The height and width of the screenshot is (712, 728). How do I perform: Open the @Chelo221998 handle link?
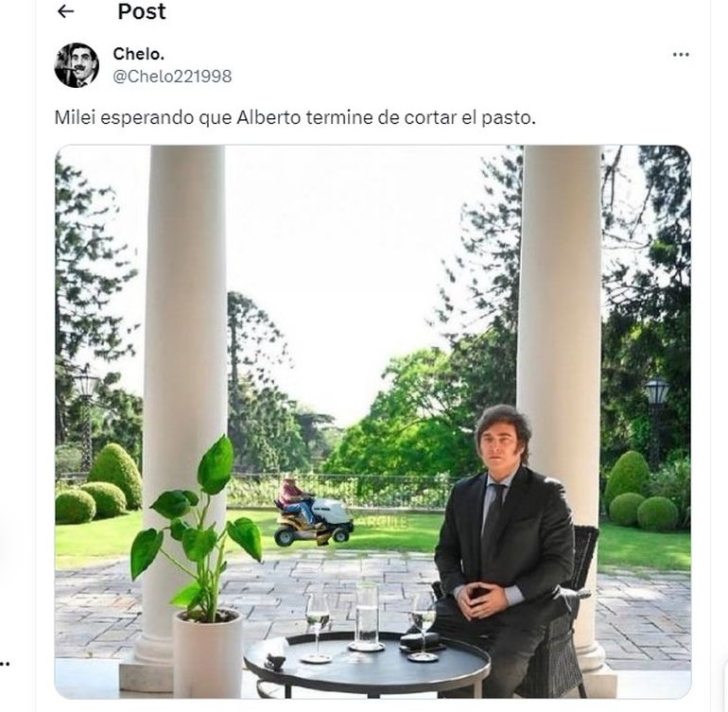[172, 77]
